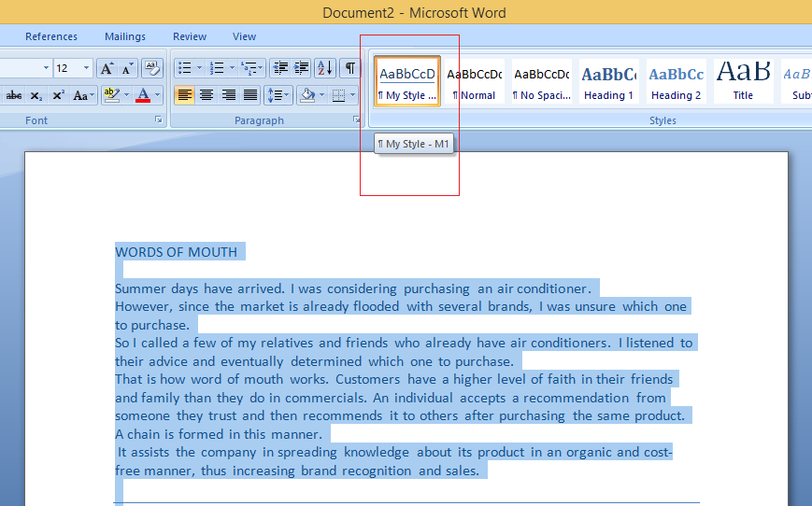Apply red font color
The height and width of the screenshot is (506, 812).
[x=142, y=95]
